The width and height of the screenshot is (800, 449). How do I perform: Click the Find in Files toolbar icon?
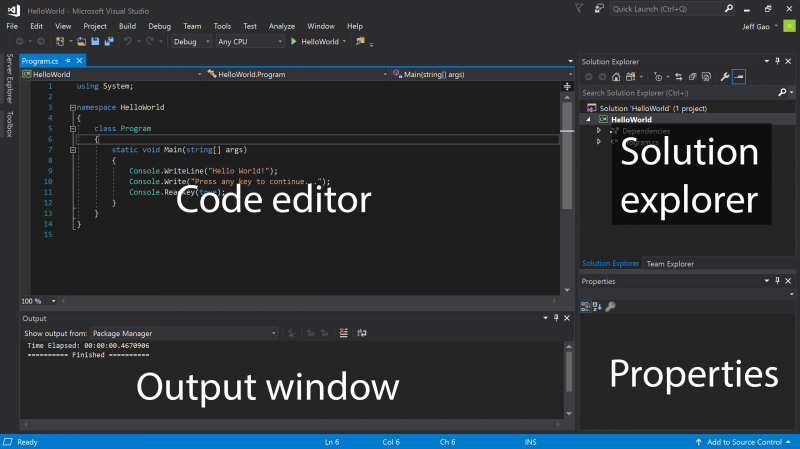(x=360, y=41)
